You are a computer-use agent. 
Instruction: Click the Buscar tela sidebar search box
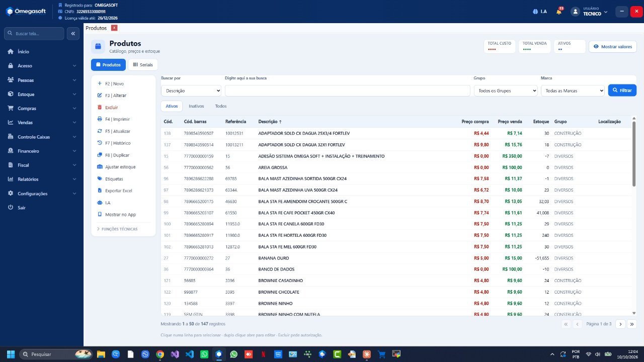[34, 34]
